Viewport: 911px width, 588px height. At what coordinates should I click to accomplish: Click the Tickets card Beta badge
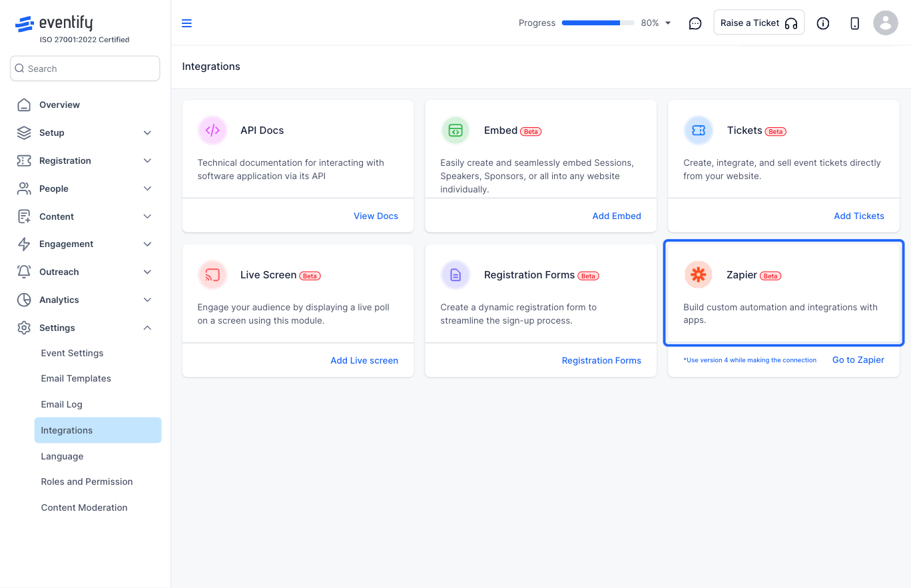776,131
